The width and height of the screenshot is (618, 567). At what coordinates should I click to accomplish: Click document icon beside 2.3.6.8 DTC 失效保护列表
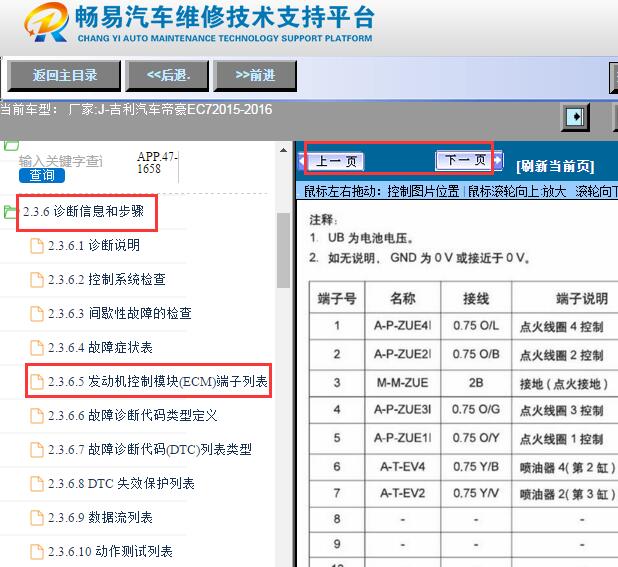coord(37,484)
